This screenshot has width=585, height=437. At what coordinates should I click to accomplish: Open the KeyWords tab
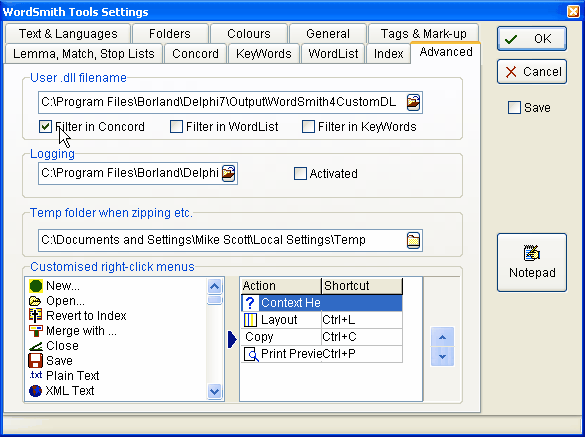264,54
